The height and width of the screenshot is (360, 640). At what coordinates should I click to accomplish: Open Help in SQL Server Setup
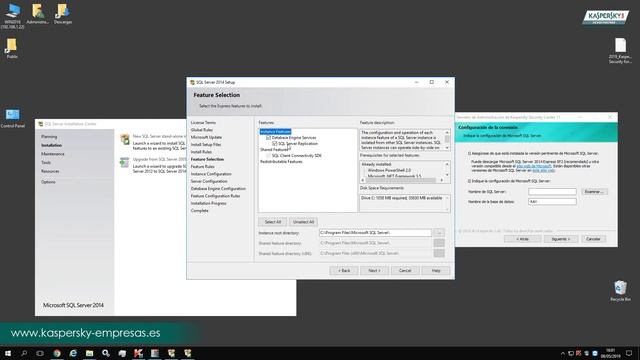tap(436, 271)
